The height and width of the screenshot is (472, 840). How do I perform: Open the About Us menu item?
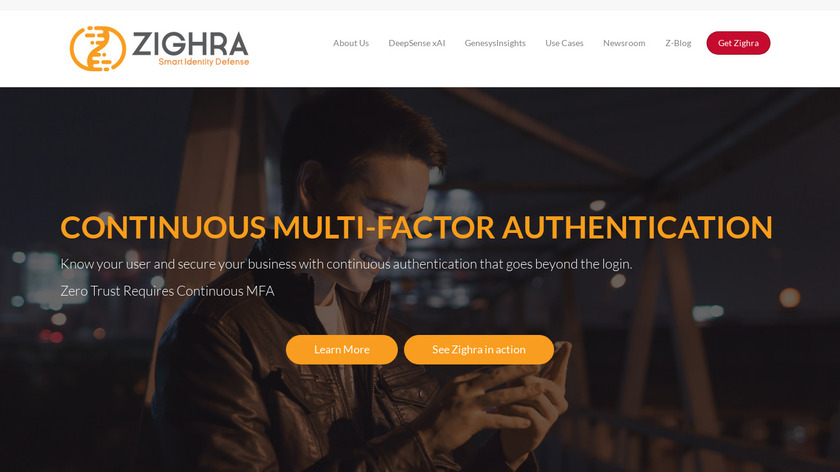[351, 43]
